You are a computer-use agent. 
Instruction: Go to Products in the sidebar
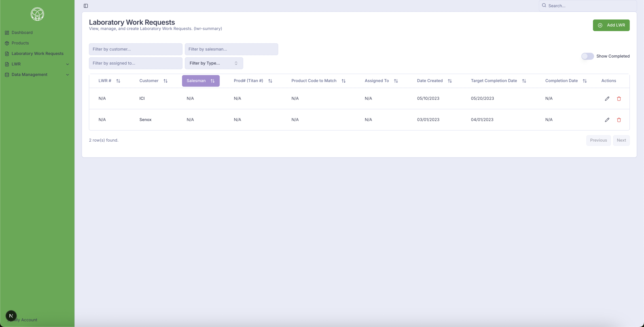(x=20, y=43)
